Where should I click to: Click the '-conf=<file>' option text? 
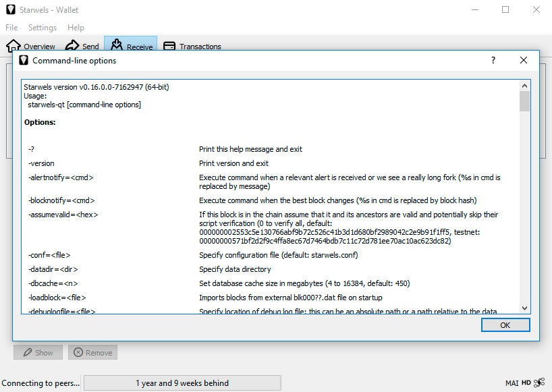tap(50, 255)
